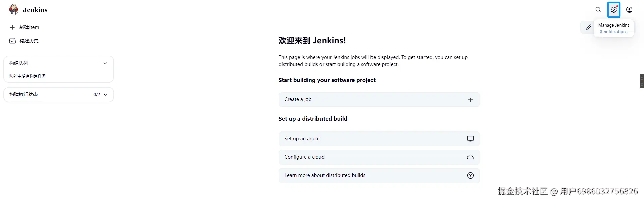Click the help question mark icon
This screenshot has height=202, width=644.
[470, 175]
